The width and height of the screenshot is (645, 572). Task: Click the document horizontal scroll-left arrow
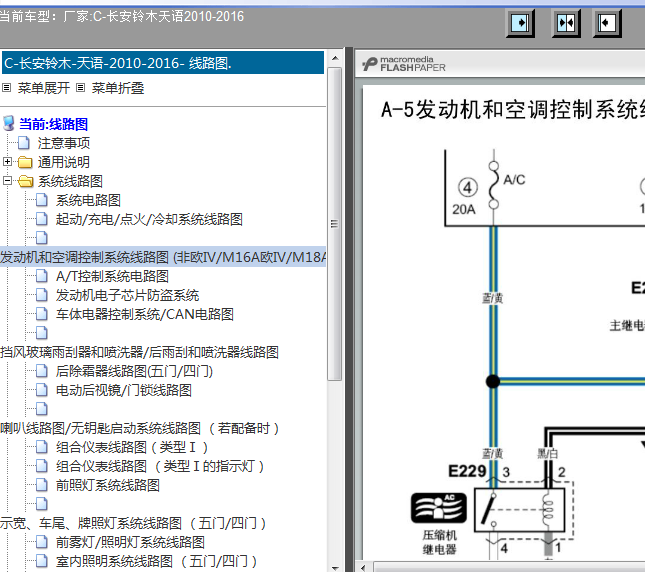tap(363, 568)
